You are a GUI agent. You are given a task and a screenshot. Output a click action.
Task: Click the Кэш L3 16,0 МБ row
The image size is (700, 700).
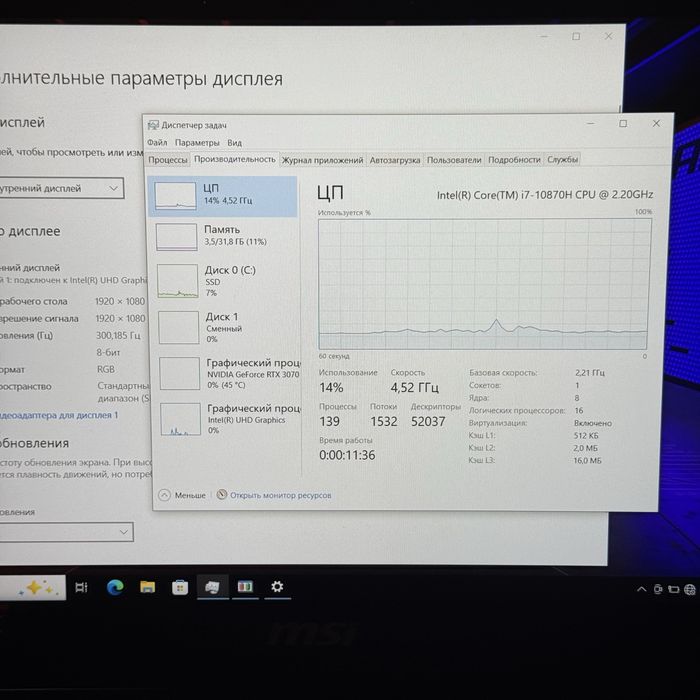[x=535, y=460]
